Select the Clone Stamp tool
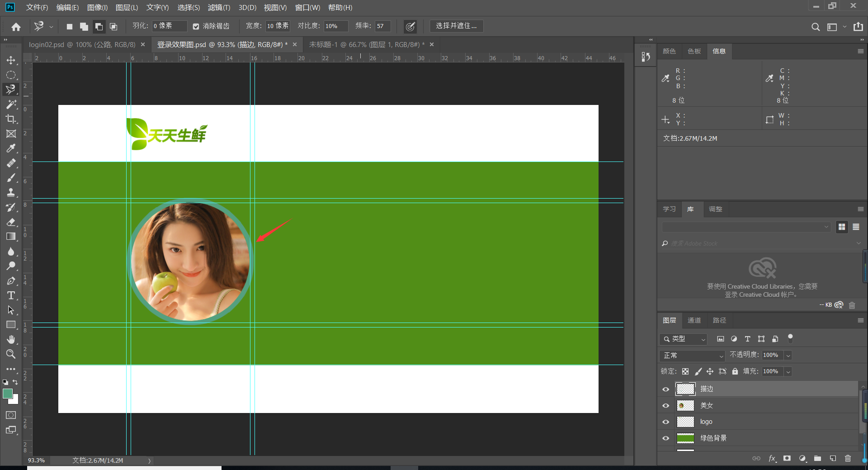 point(11,192)
